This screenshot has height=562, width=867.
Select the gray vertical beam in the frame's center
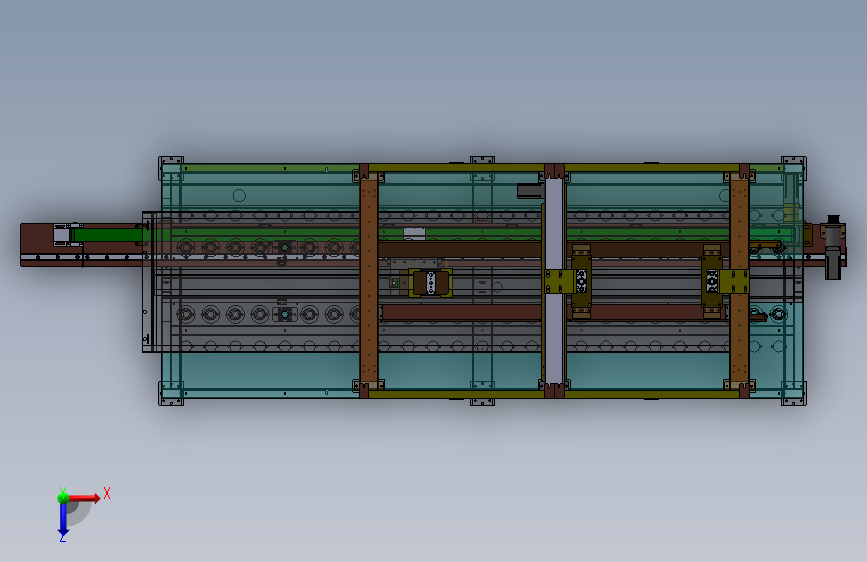(x=554, y=279)
